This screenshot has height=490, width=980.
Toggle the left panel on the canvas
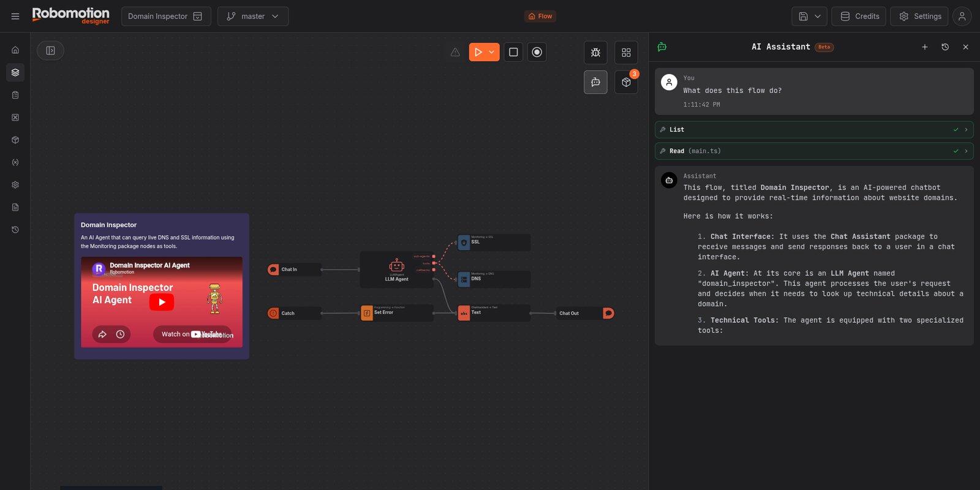pyautogui.click(x=50, y=51)
